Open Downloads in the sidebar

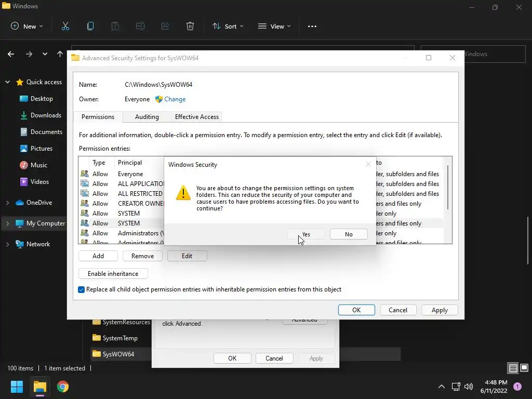41,115
